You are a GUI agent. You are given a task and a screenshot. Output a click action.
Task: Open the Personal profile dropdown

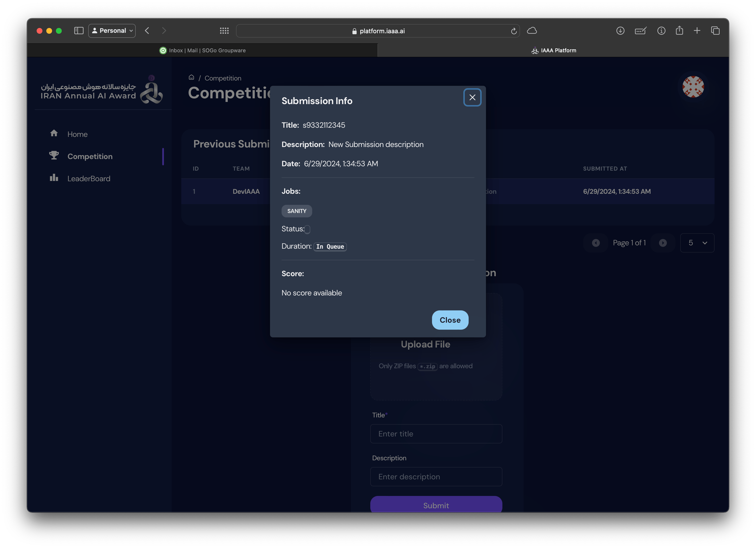(x=112, y=31)
